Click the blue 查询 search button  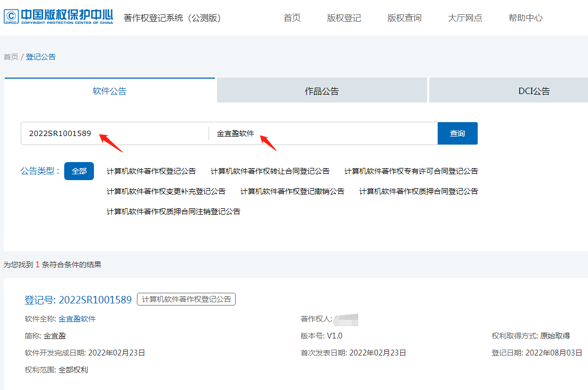tap(457, 133)
